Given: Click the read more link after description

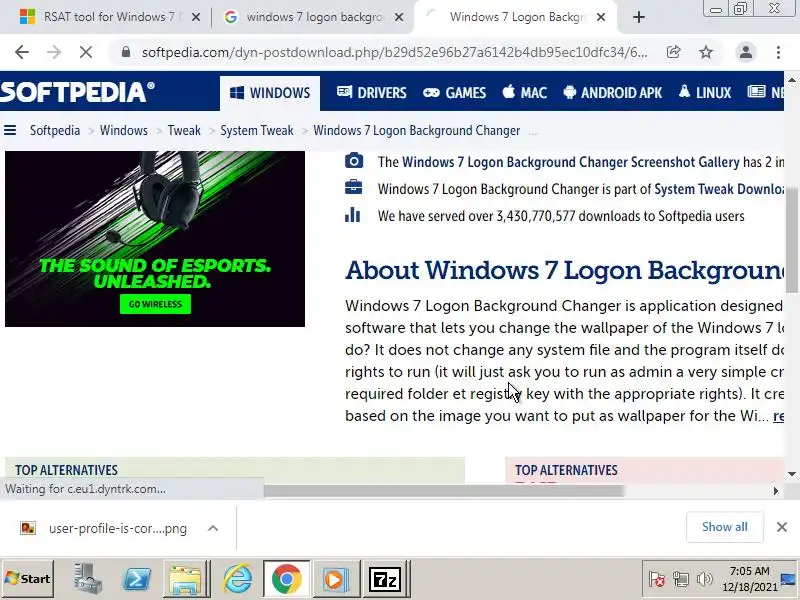Looking at the screenshot, I should (779, 416).
